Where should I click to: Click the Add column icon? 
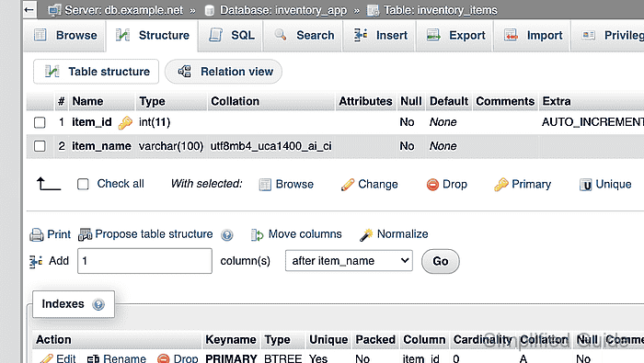click(x=36, y=261)
